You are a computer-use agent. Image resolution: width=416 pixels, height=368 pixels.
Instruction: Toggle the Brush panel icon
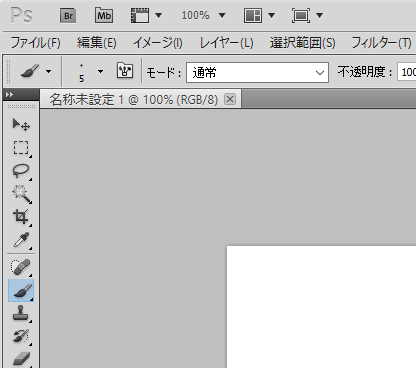click(x=125, y=71)
